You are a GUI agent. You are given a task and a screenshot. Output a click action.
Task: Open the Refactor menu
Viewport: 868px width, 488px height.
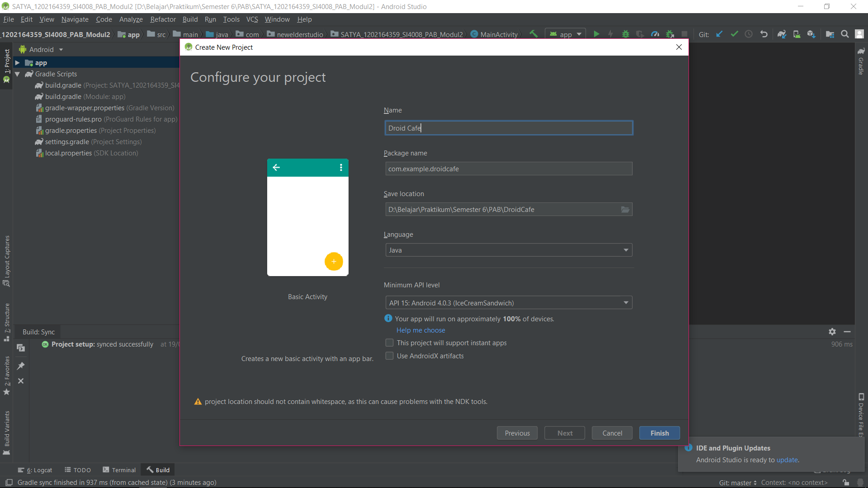click(163, 19)
